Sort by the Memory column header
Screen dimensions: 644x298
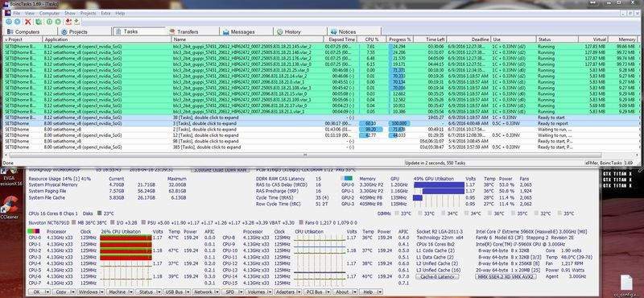click(622, 39)
